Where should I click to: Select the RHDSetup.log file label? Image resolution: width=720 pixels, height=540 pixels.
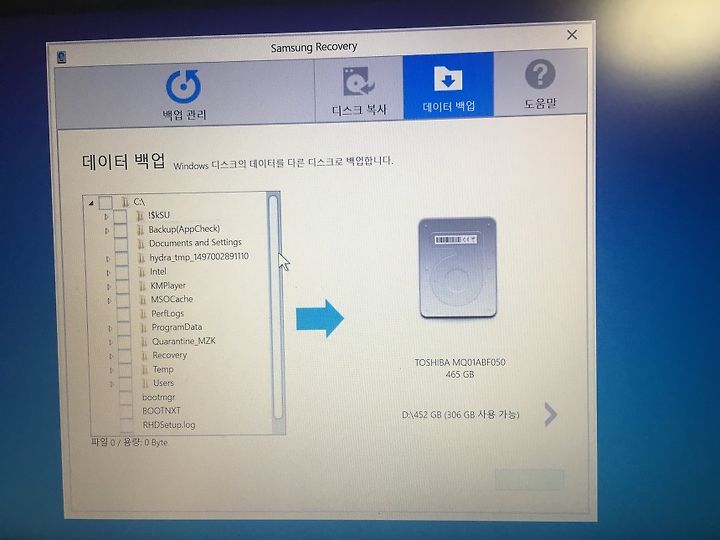(169, 425)
